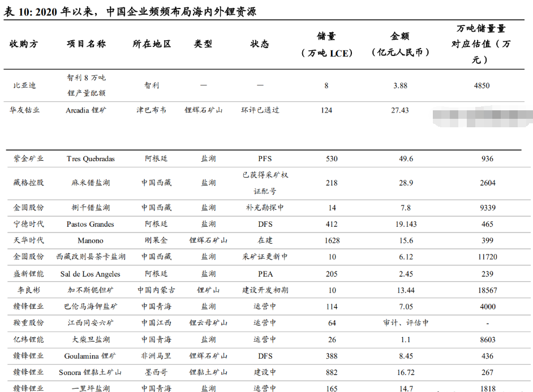Image resolution: width=533 pixels, height=392 pixels.
Task: Select 'Pastos Grandes' project name
Action: pyautogui.click(x=90, y=224)
